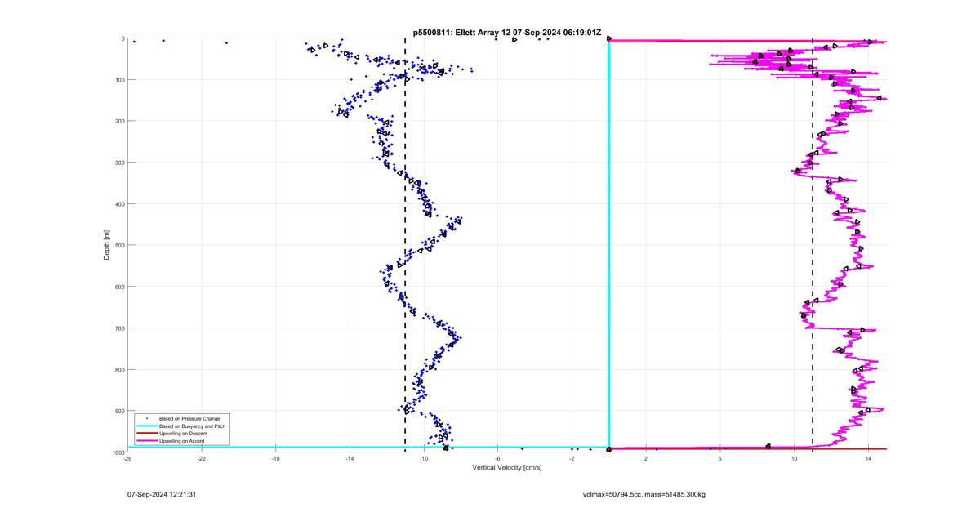Click depth tick label "600"
This screenshot has width=980, height=508.
[x=119, y=287]
